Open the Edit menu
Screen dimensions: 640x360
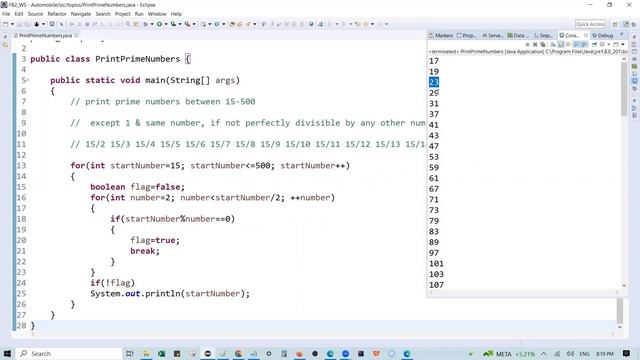(x=19, y=14)
